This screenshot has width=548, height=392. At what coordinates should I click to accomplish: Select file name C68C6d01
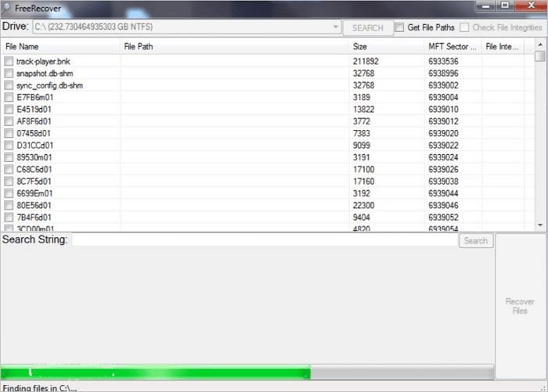[34, 170]
